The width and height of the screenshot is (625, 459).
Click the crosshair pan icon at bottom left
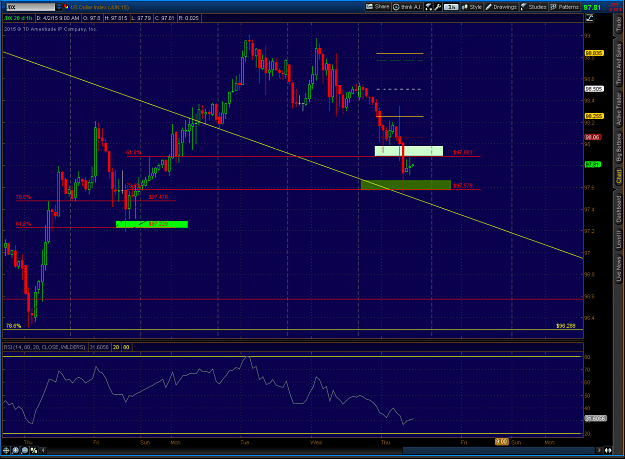(x=6, y=450)
